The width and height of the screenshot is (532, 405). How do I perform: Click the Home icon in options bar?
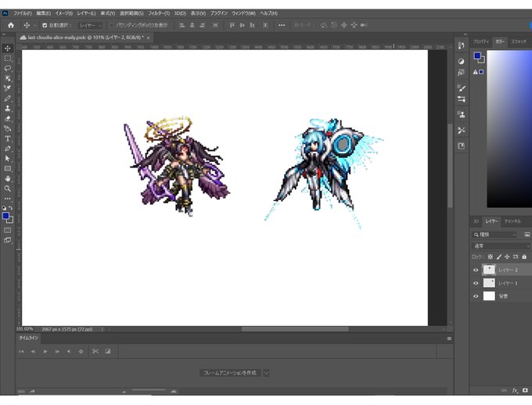[11, 25]
